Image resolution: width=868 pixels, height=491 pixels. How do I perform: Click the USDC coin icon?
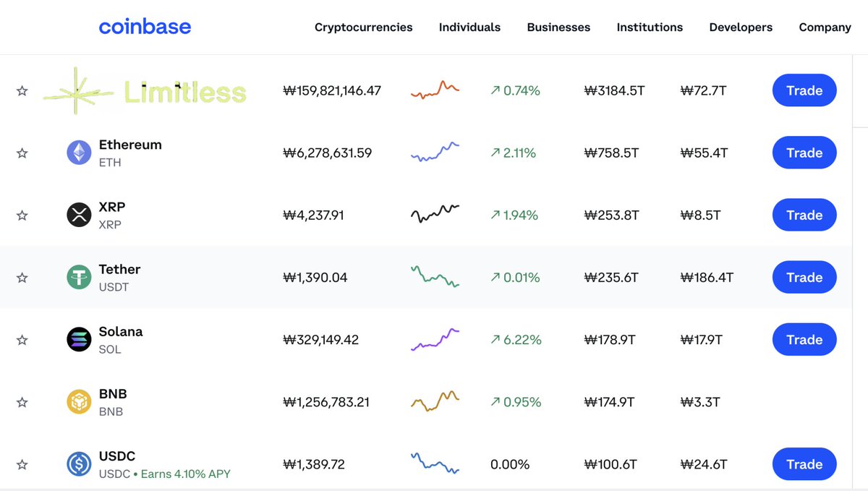(79, 464)
